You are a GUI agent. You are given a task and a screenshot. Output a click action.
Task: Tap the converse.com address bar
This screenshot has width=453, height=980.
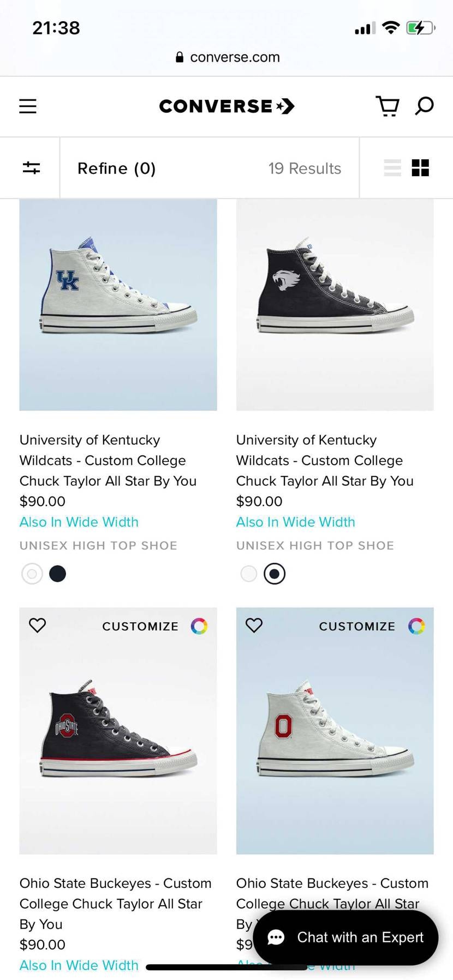(x=226, y=57)
